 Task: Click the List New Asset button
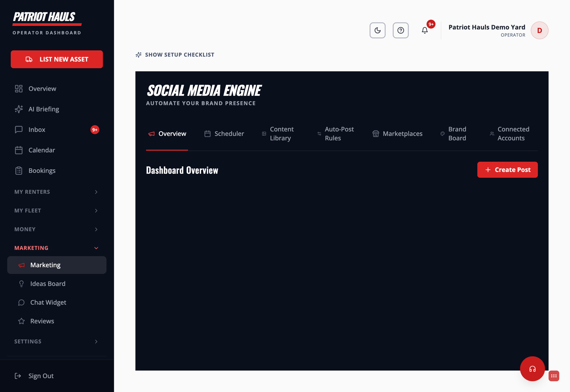tap(57, 59)
